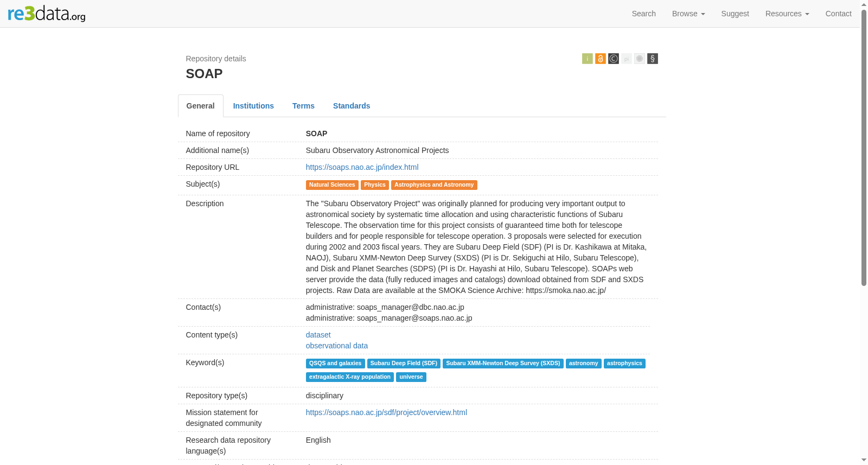The image size is (868, 465).
Task: Click the 'Repository details' label
Action: click(216, 59)
